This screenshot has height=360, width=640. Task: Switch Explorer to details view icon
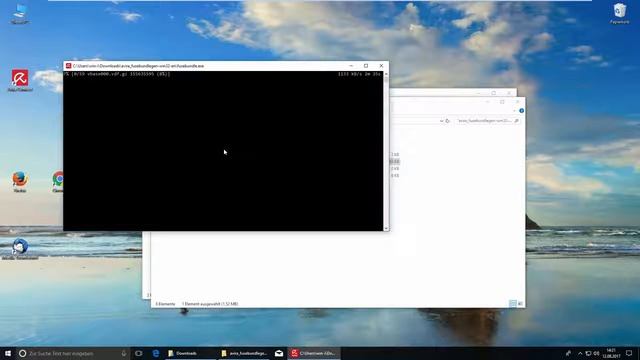[513, 304]
